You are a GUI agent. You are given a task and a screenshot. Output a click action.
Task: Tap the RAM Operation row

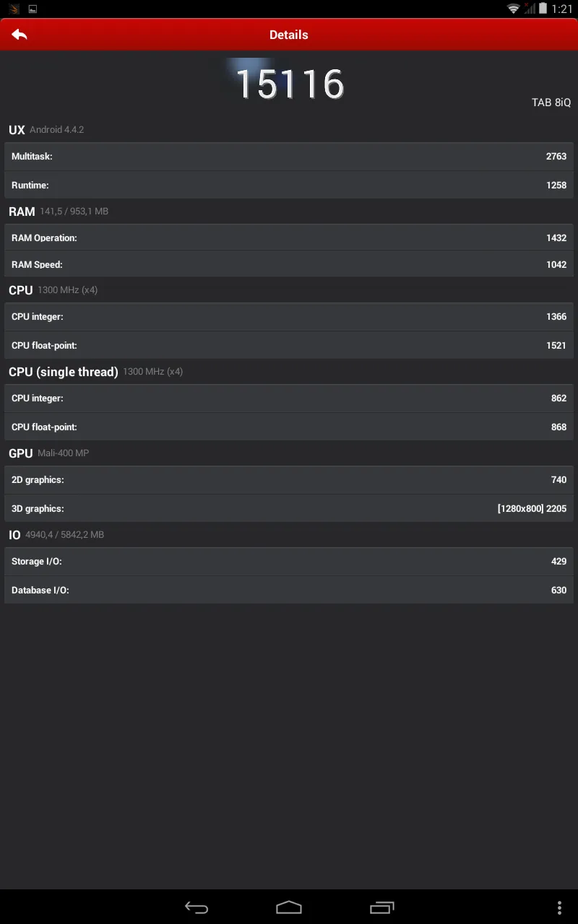click(289, 238)
